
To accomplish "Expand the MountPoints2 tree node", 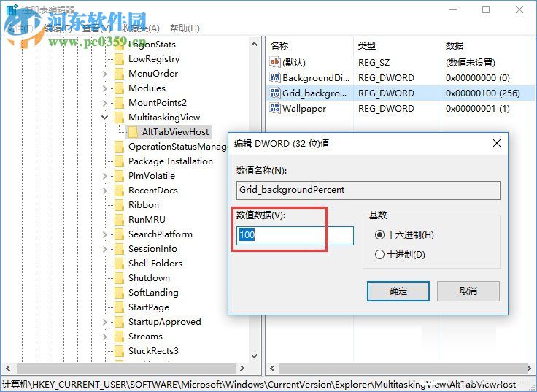I will (105, 103).
